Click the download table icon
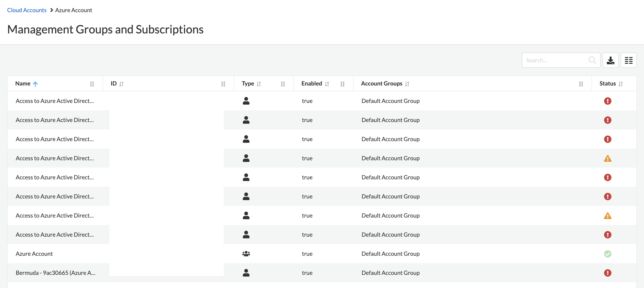This screenshot has width=644, height=288. (610, 60)
